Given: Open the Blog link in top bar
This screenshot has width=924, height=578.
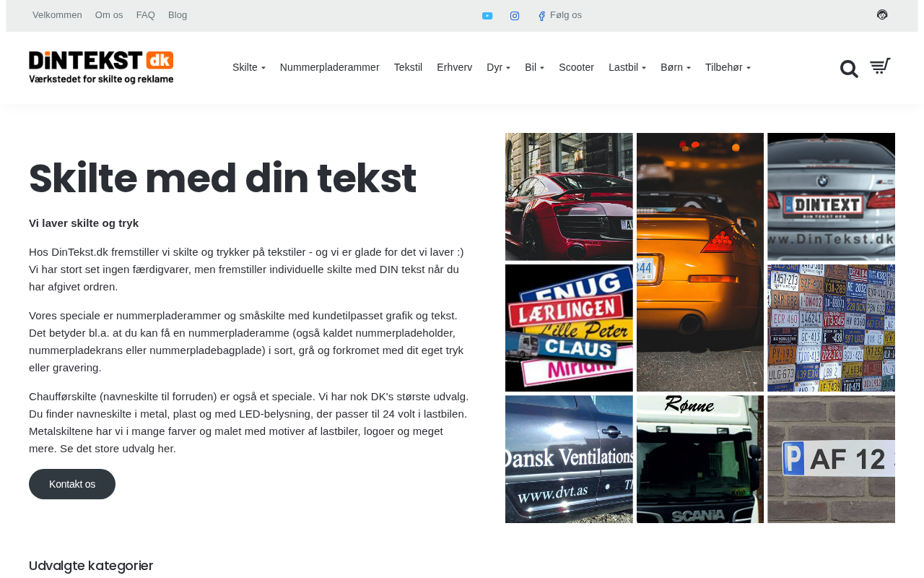Looking at the screenshot, I should tap(178, 15).
